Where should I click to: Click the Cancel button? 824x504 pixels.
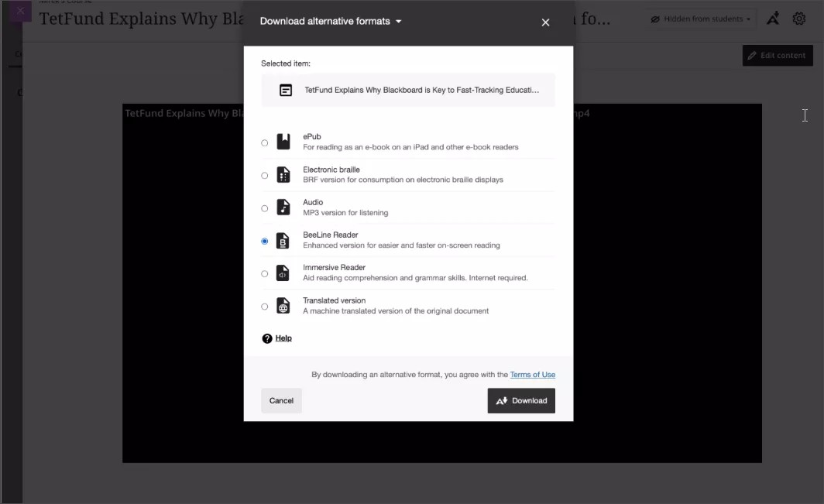(281, 400)
